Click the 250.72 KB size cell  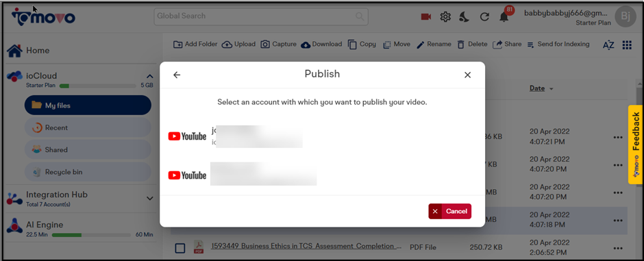(486, 247)
